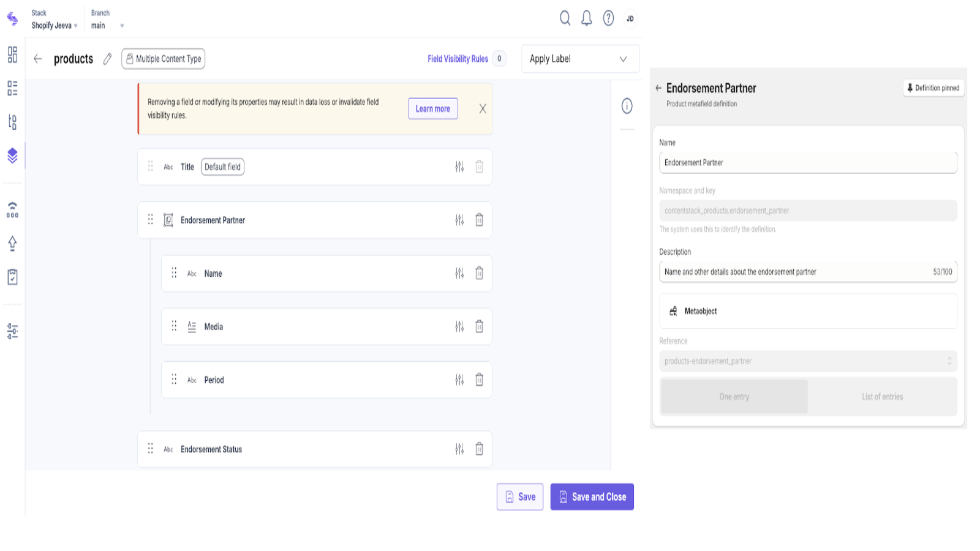980x551 pixels.
Task: Go back using arrow beside products
Action: point(38,59)
